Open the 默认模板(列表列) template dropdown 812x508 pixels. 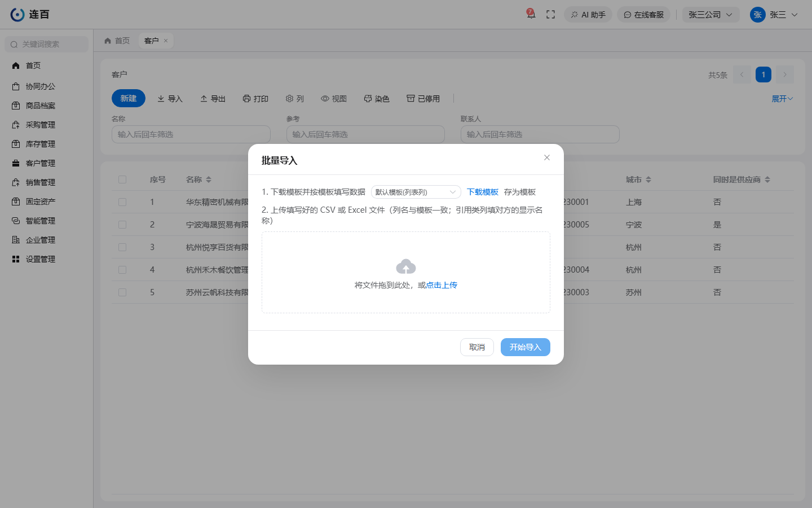416,192
